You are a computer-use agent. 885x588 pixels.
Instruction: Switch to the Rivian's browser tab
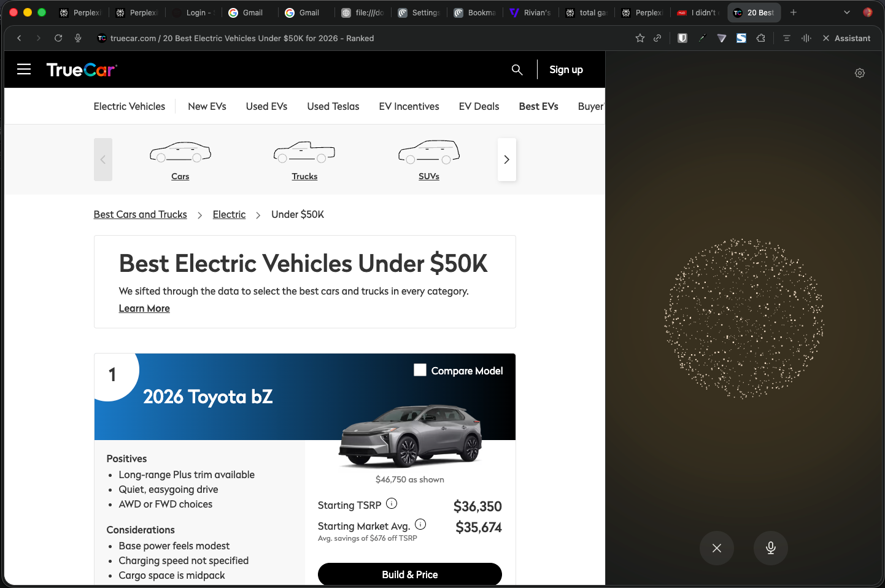click(530, 12)
